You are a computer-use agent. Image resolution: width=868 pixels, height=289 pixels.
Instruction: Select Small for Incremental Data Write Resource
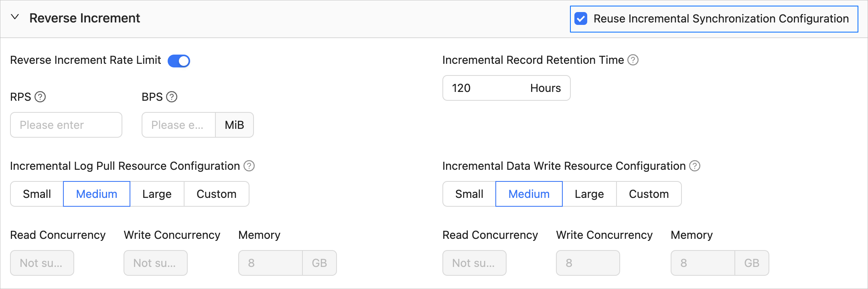coord(469,194)
